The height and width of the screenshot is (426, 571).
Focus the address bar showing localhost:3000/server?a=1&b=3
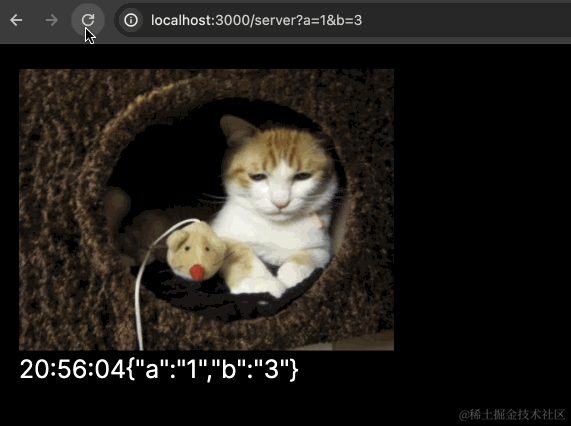click(x=342, y=20)
